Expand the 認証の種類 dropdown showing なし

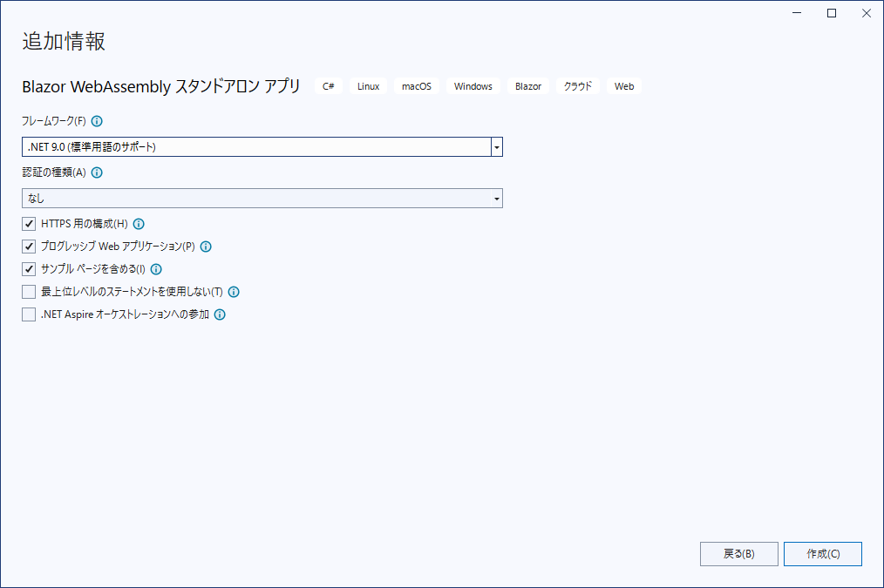tap(496, 199)
